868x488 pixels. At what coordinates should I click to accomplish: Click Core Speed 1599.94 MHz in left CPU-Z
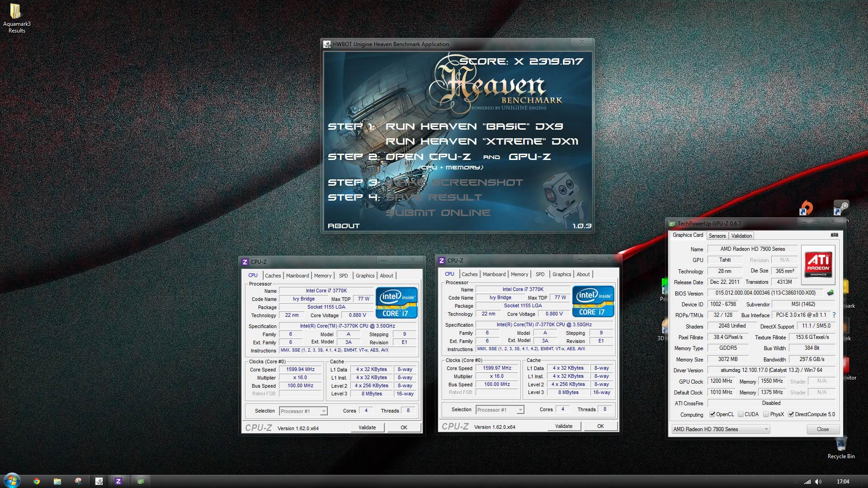(x=300, y=369)
